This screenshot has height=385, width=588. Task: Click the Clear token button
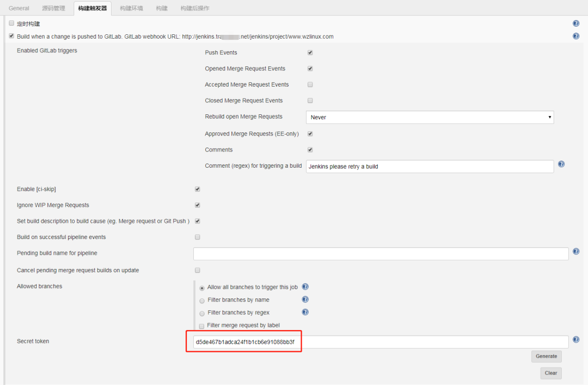(x=551, y=373)
